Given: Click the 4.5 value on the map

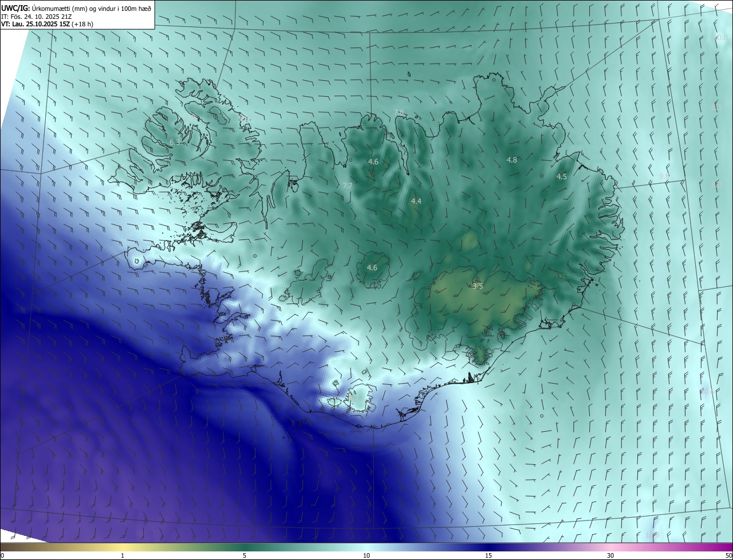Looking at the screenshot, I should point(562,176).
